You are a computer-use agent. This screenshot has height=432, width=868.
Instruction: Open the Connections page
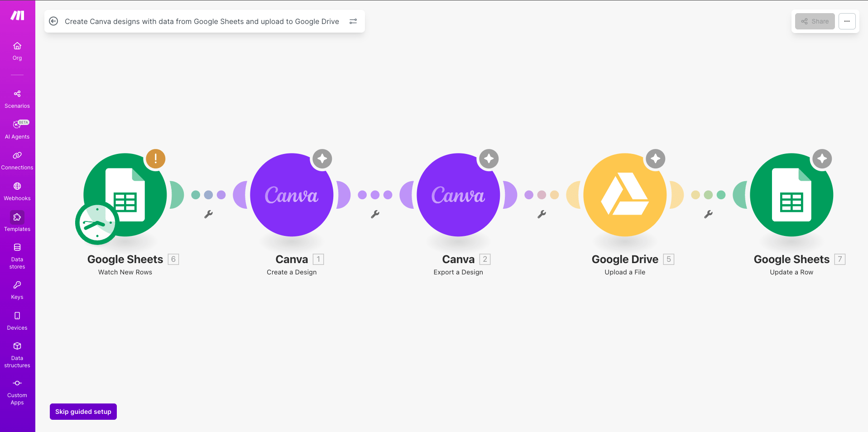[x=17, y=160]
